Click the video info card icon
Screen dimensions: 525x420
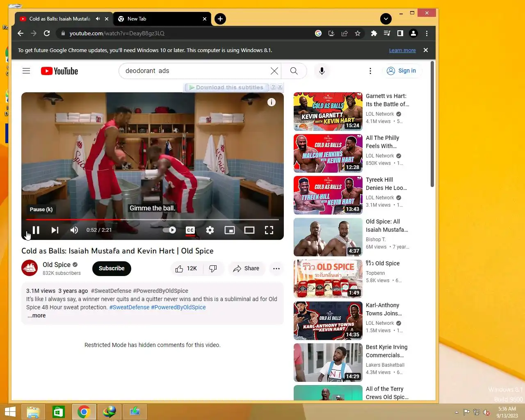[272, 102]
